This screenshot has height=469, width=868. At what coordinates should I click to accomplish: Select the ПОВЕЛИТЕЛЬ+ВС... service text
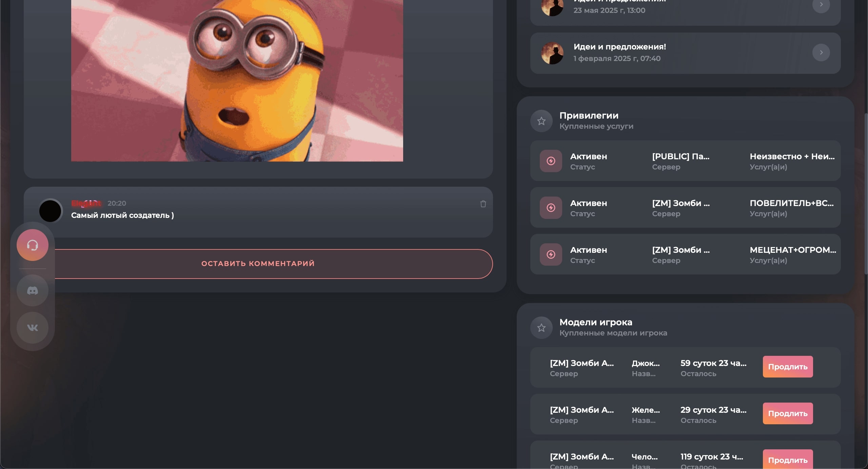click(791, 203)
